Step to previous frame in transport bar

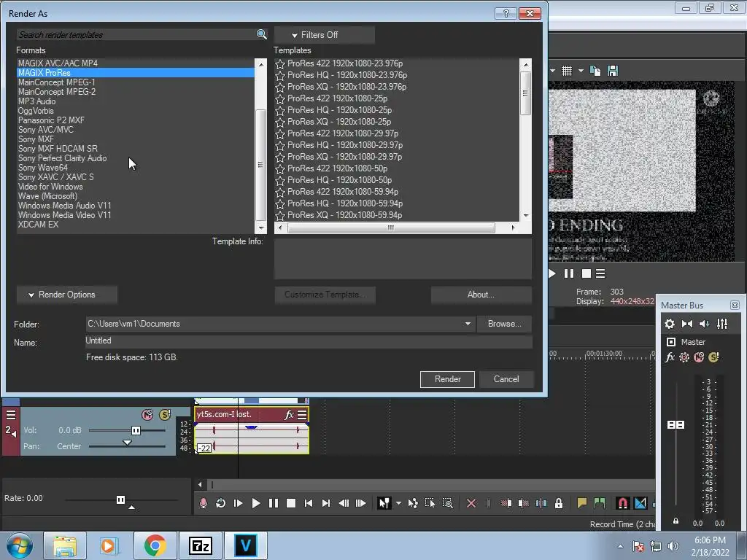[344, 503]
